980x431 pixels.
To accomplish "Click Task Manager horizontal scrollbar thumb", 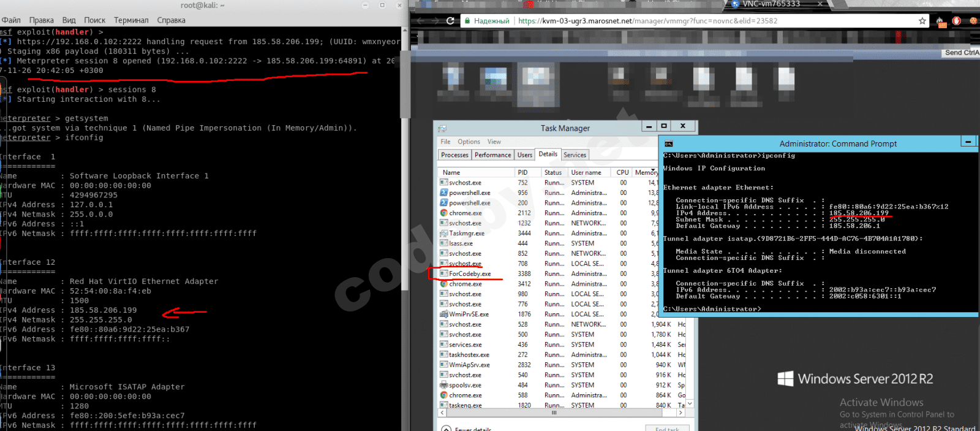I will point(554,413).
